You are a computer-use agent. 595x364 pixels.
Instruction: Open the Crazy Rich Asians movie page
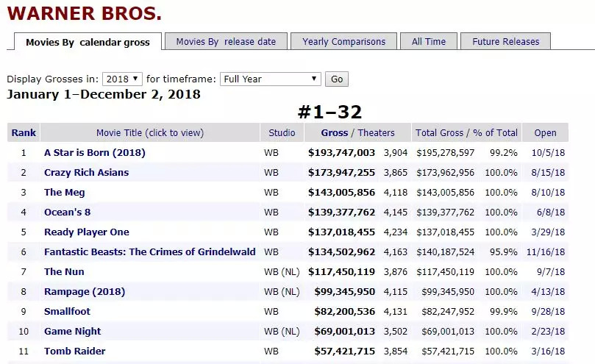86,173
